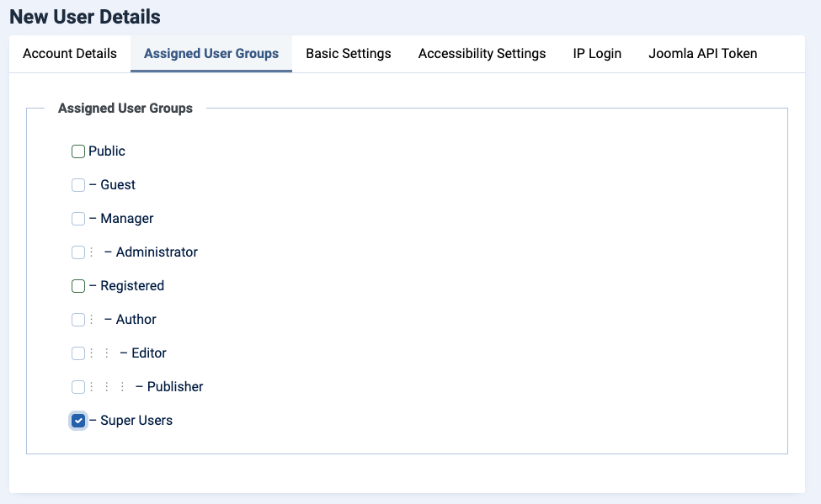Go to the IP Login tab

coord(597,54)
